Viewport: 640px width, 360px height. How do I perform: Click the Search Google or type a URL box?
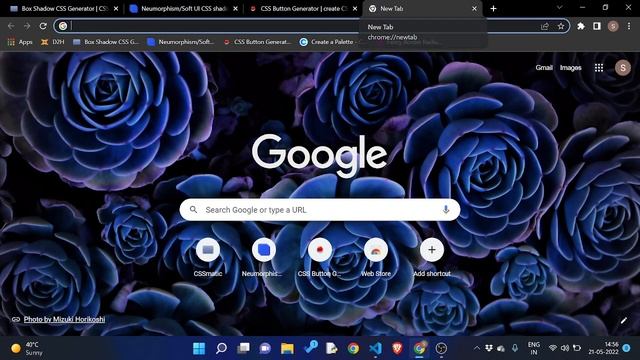pos(320,210)
